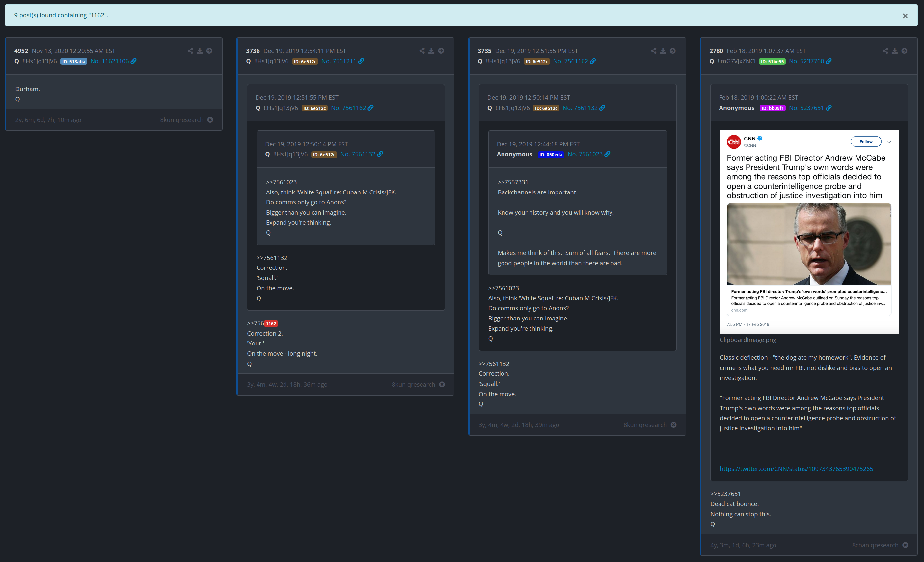Click chain icon beside No. 7561023

(608, 154)
